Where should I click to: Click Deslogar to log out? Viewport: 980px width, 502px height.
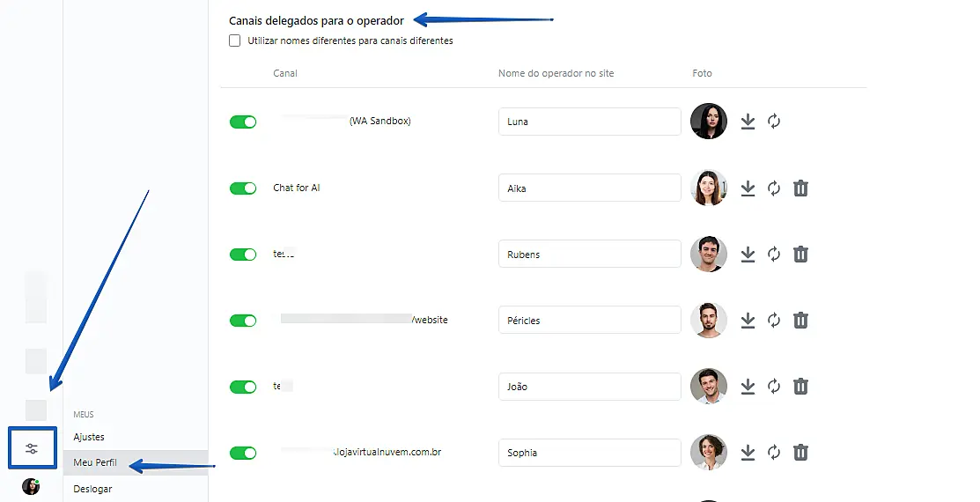tap(92, 489)
